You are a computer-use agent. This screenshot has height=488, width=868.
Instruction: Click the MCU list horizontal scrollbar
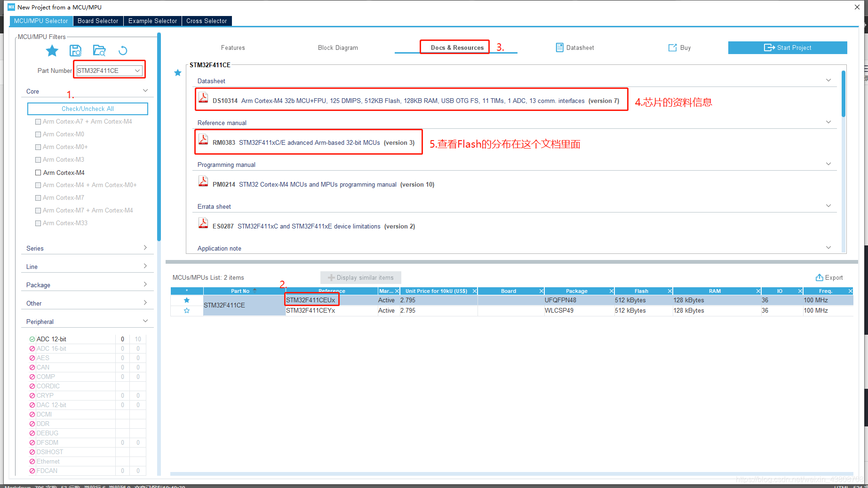point(511,473)
